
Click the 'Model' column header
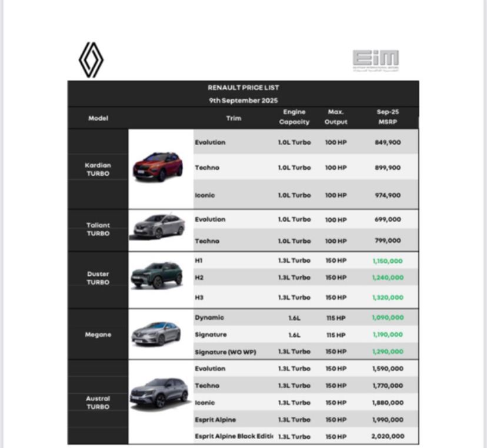tap(98, 118)
